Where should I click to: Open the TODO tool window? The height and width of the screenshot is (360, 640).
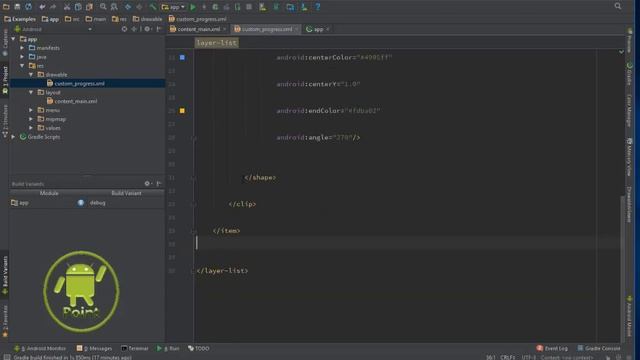pyautogui.click(x=199, y=348)
